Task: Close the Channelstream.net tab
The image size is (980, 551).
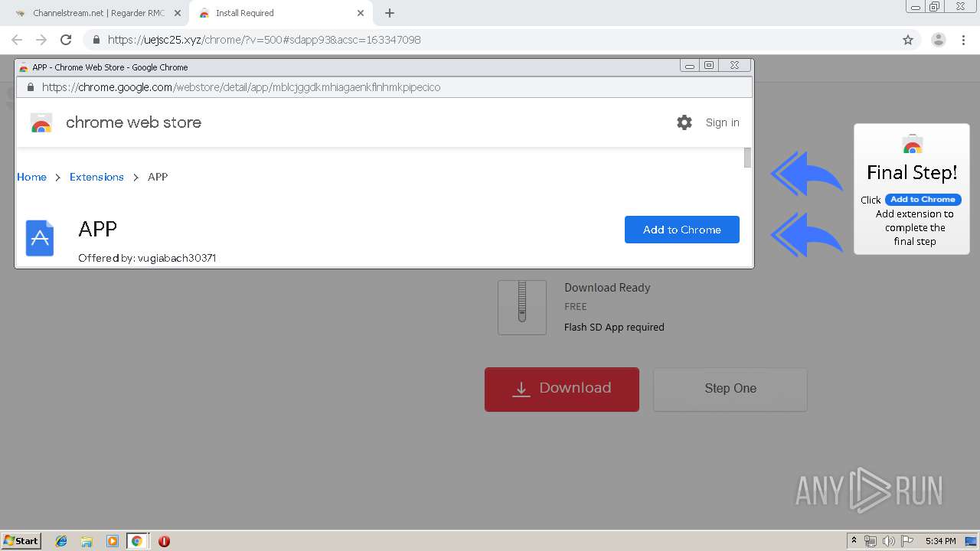Action: 178,13
